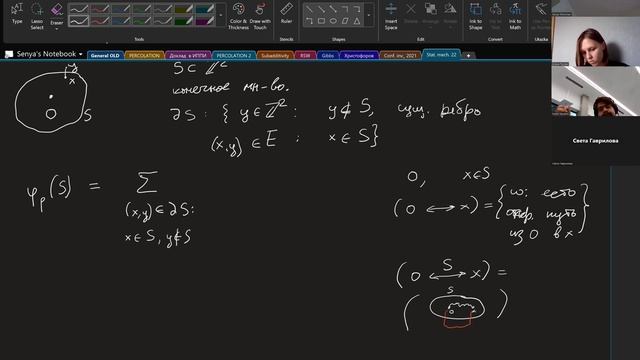Image resolution: width=640 pixels, height=360 pixels.
Task: Select the ellipse shape
Action: (333, 21)
